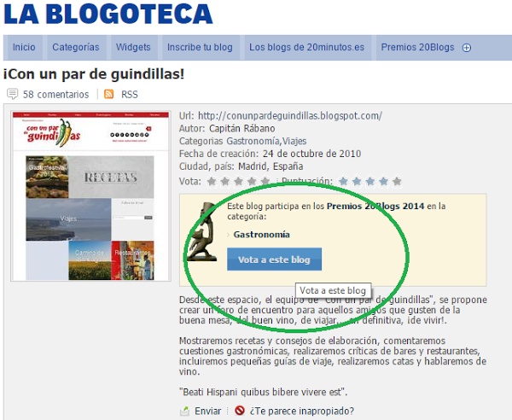The width and height of the screenshot is (512, 420).
Task: Open Los blogs de 20minutos.es tab
Action: 306,48
